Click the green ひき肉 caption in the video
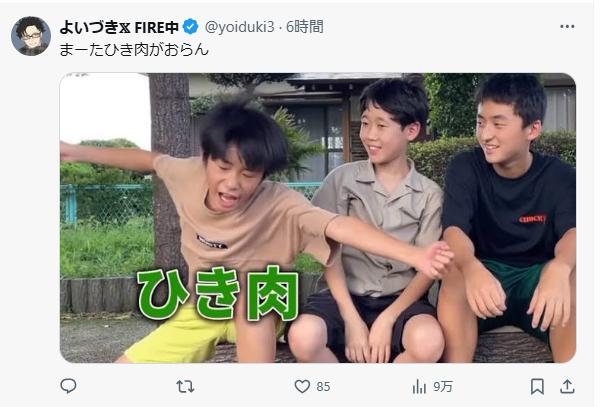Image resolution: width=605 pixels, height=407 pixels. [218, 293]
